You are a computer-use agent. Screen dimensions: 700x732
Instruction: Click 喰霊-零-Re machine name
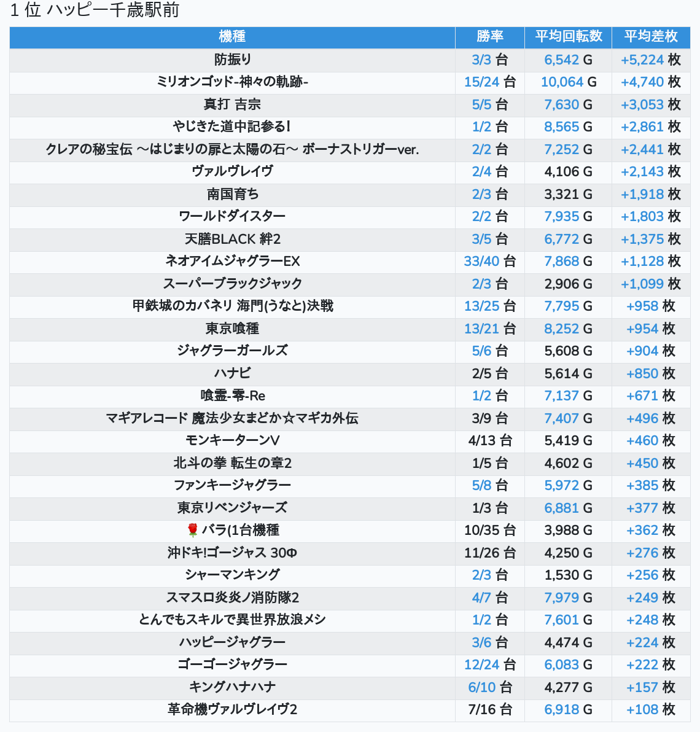point(232,395)
